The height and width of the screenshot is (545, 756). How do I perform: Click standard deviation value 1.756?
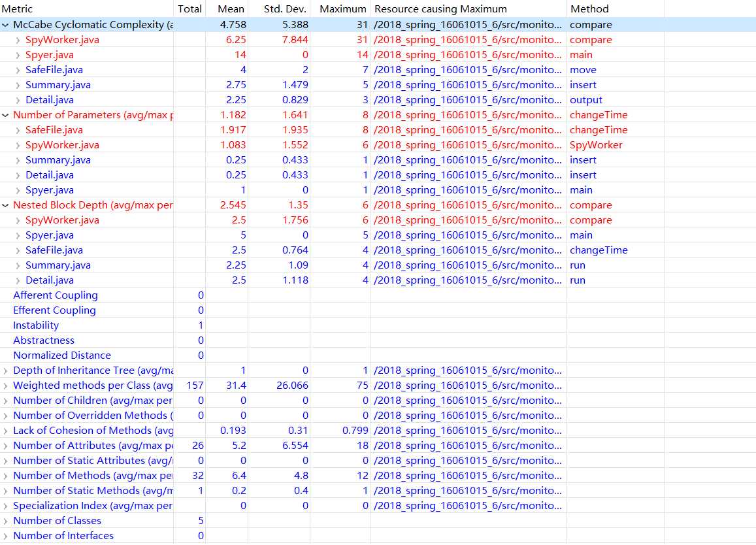click(295, 220)
